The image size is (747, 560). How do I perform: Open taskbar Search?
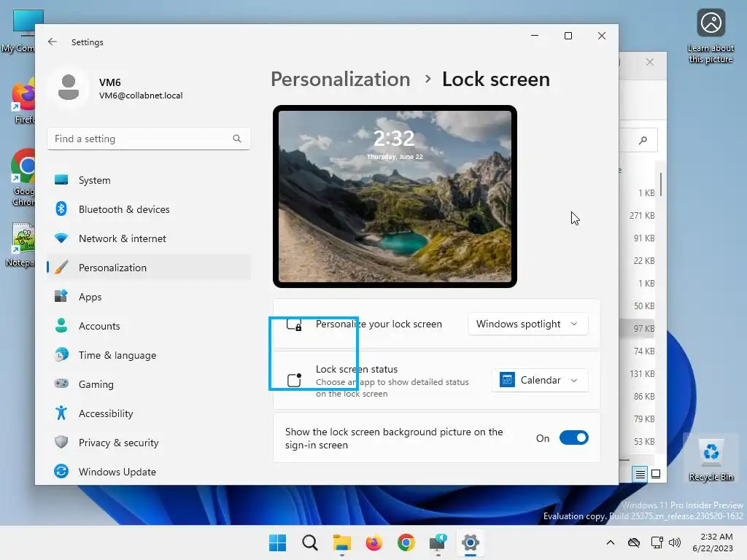(309, 542)
